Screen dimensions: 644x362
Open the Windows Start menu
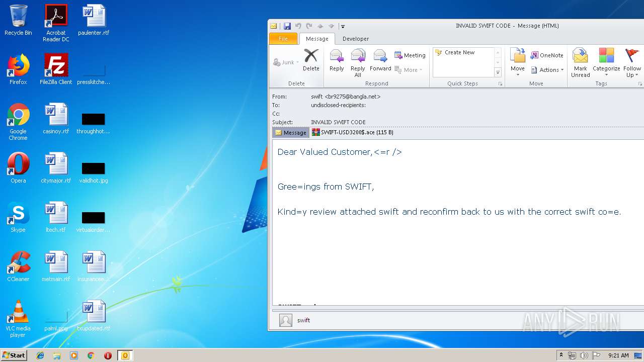pyautogui.click(x=14, y=355)
